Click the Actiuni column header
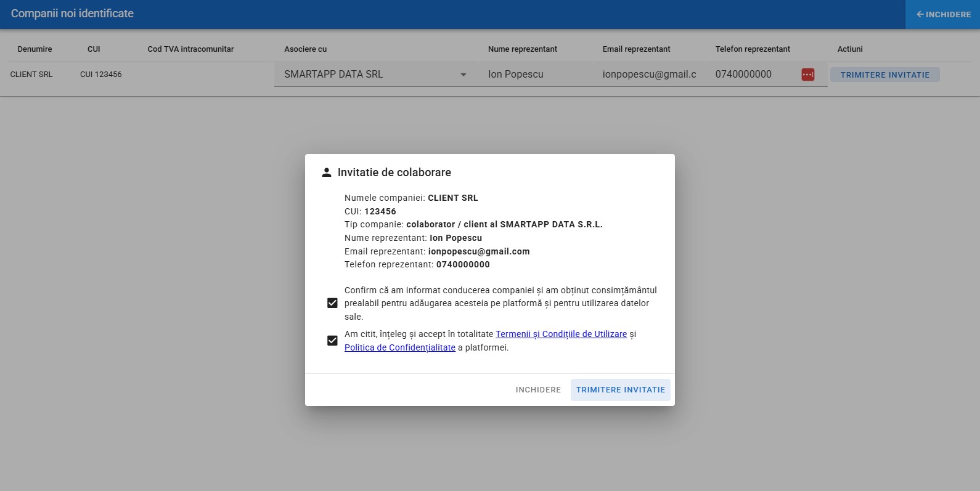 849,49
